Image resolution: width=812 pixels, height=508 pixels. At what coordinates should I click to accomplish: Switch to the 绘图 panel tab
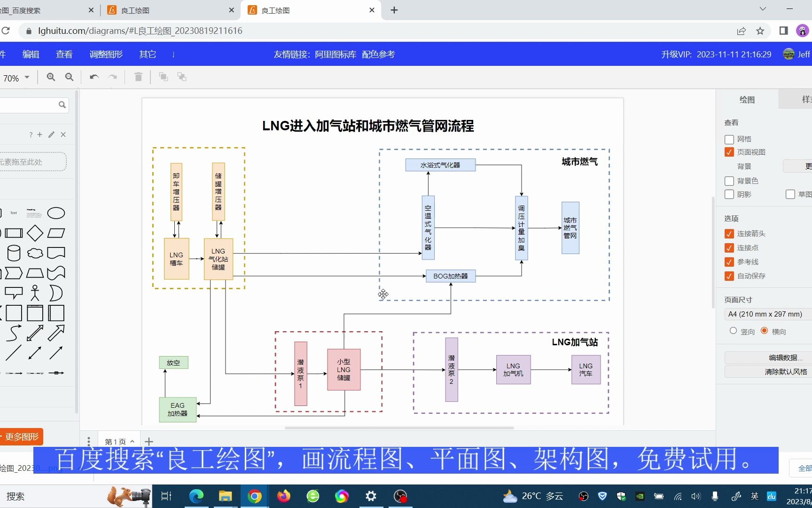pyautogui.click(x=748, y=100)
